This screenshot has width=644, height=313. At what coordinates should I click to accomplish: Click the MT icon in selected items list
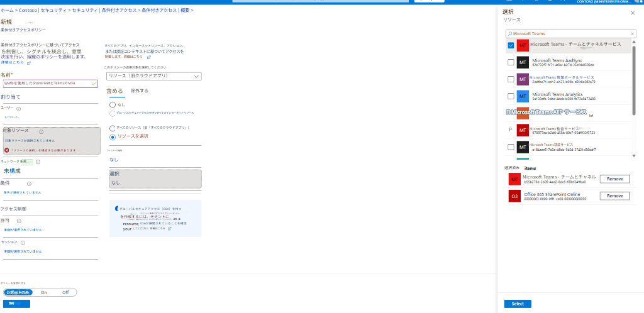tap(514, 179)
